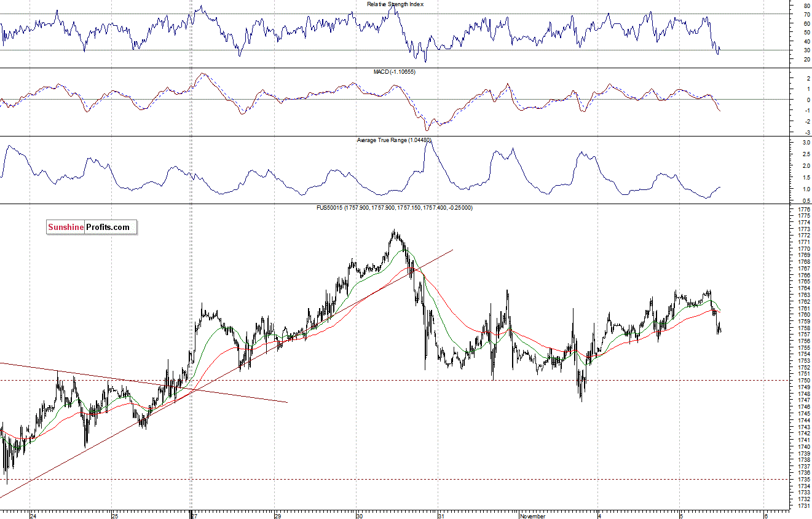Select the date label 4 on the time axis
This screenshot has height=519, width=812.
point(601,517)
